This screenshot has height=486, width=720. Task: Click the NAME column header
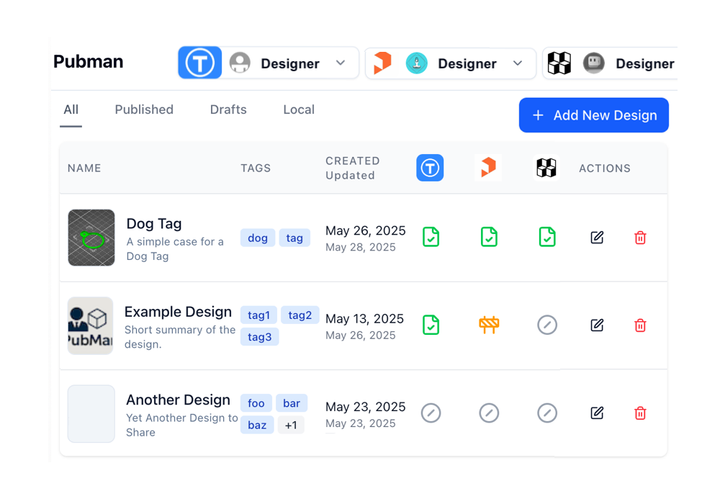(x=84, y=168)
